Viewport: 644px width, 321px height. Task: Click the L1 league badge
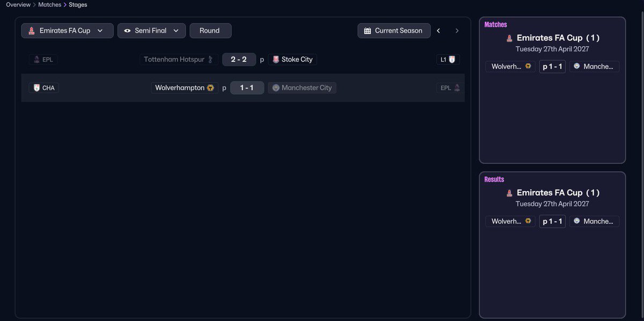(448, 60)
